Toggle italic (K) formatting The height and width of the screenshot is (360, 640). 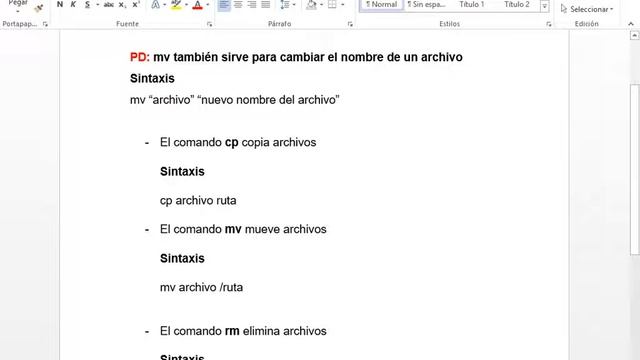tap(73, 5)
